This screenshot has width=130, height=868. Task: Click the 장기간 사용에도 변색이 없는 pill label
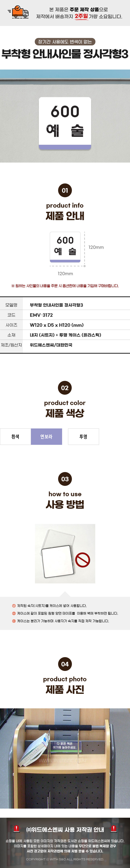65,42
